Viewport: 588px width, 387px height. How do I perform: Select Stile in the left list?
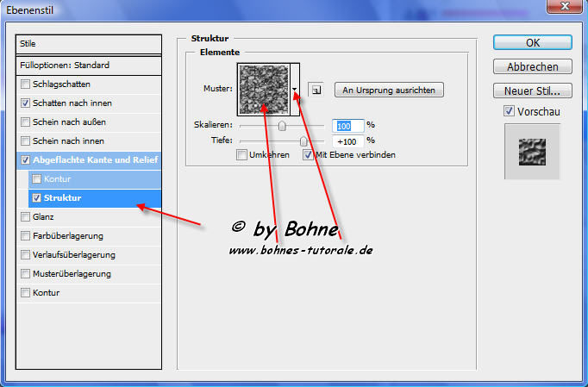[x=89, y=43]
